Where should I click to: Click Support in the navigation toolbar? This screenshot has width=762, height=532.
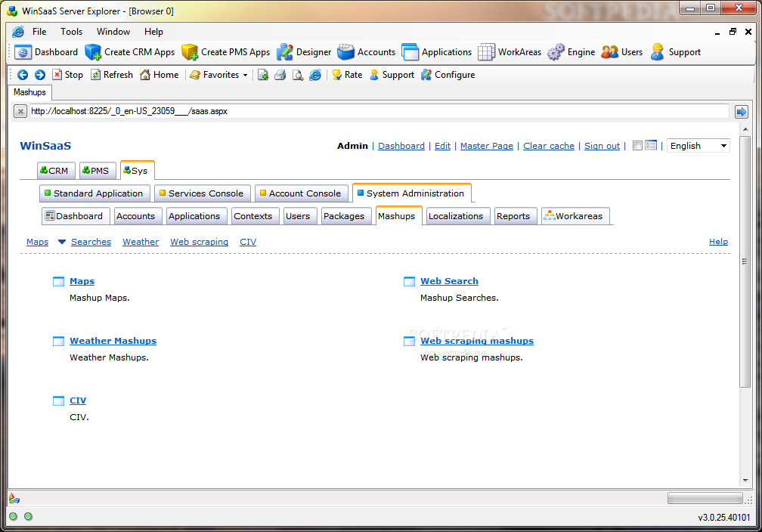pyautogui.click(x=392, y=75)
